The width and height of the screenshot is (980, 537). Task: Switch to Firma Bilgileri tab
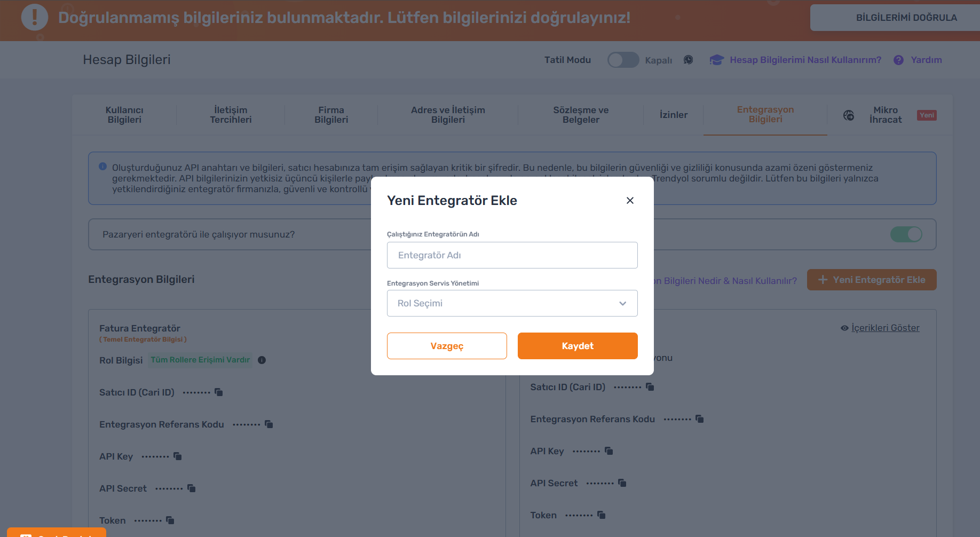point(331,115)
